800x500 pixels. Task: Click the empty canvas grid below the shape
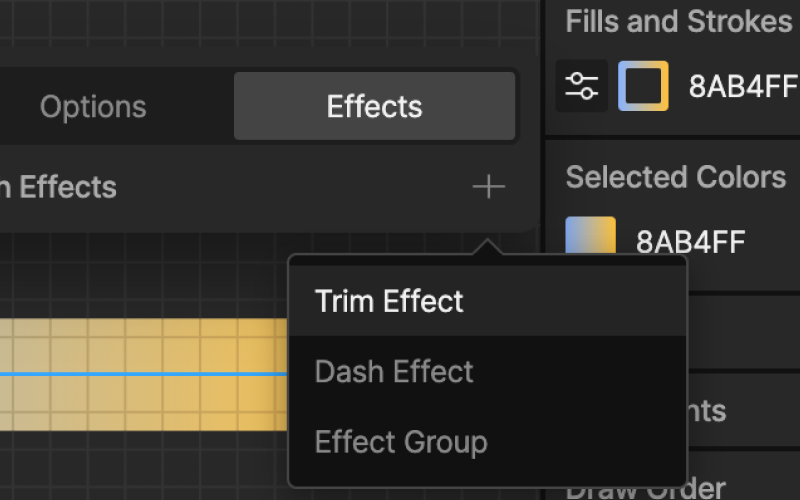pos(143,464)
